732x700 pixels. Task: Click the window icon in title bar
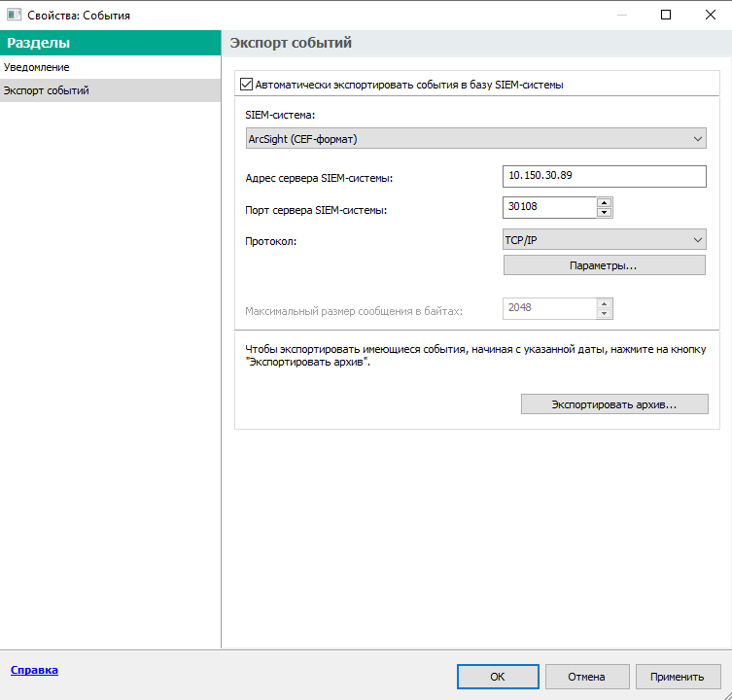coord(14,16)
